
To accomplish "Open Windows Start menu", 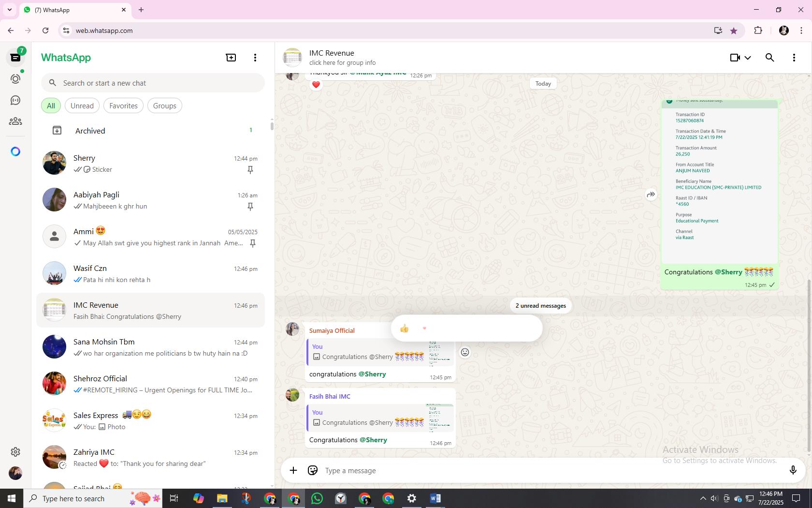I will pos(12,498).
